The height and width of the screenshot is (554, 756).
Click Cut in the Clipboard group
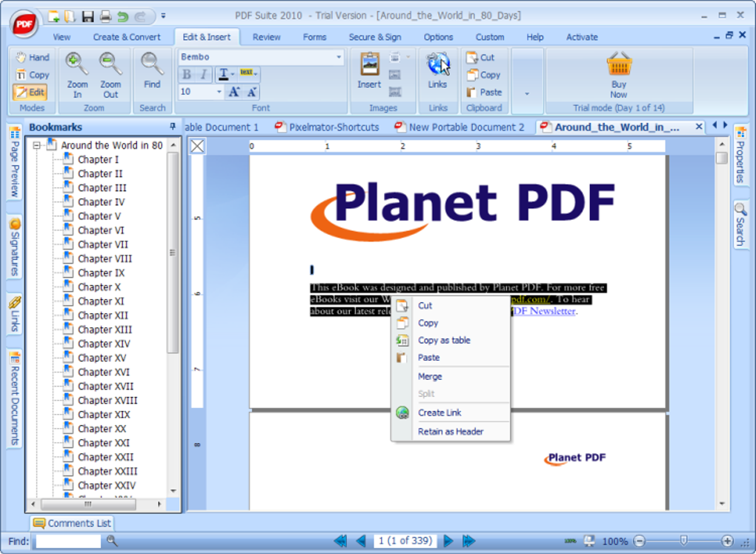pos(481,57)
